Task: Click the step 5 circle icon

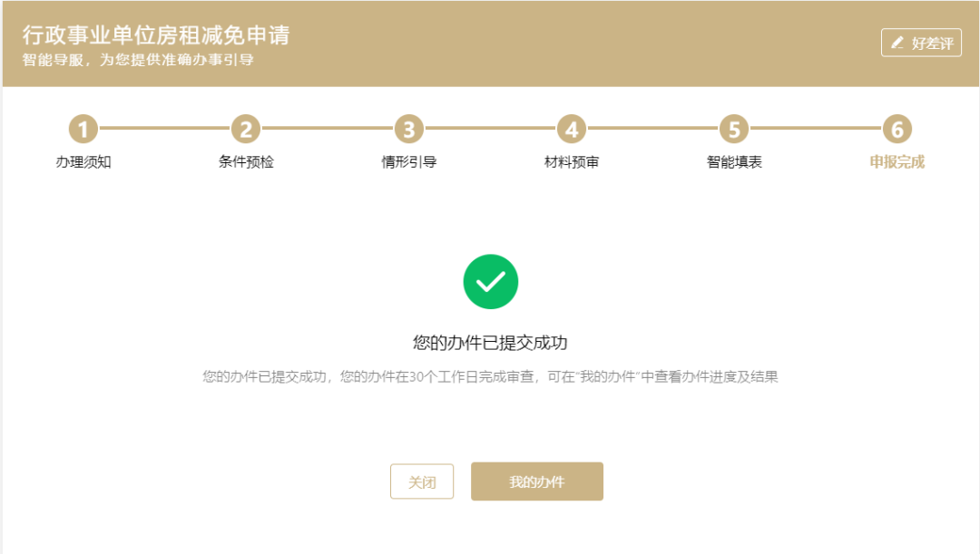Action: 734,130
